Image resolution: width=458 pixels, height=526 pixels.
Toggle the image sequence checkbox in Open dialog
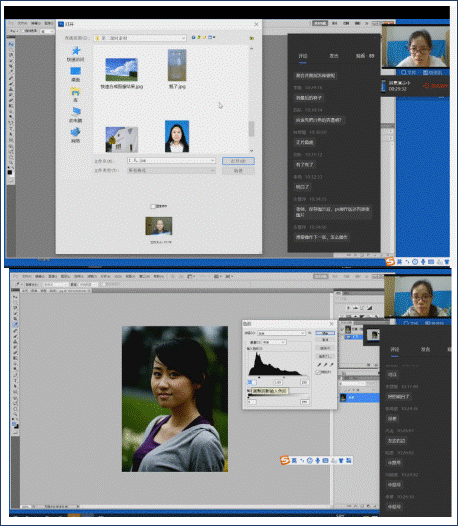[153, 206]
